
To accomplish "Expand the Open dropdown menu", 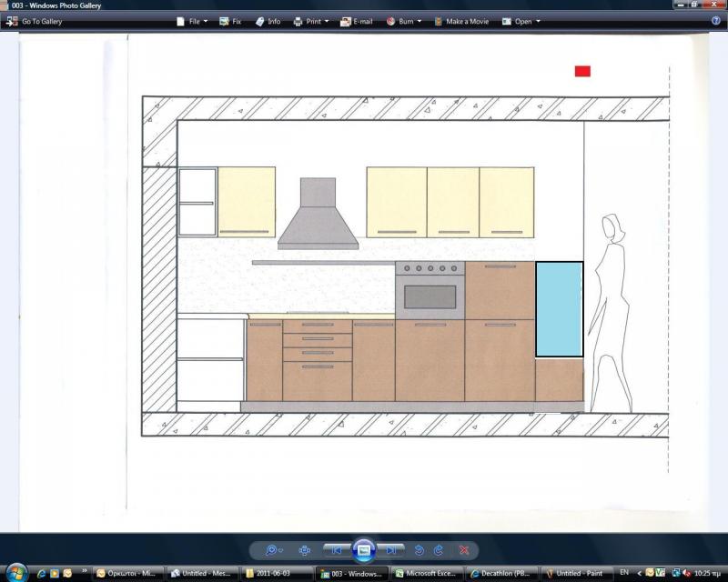I will point(521,21).
